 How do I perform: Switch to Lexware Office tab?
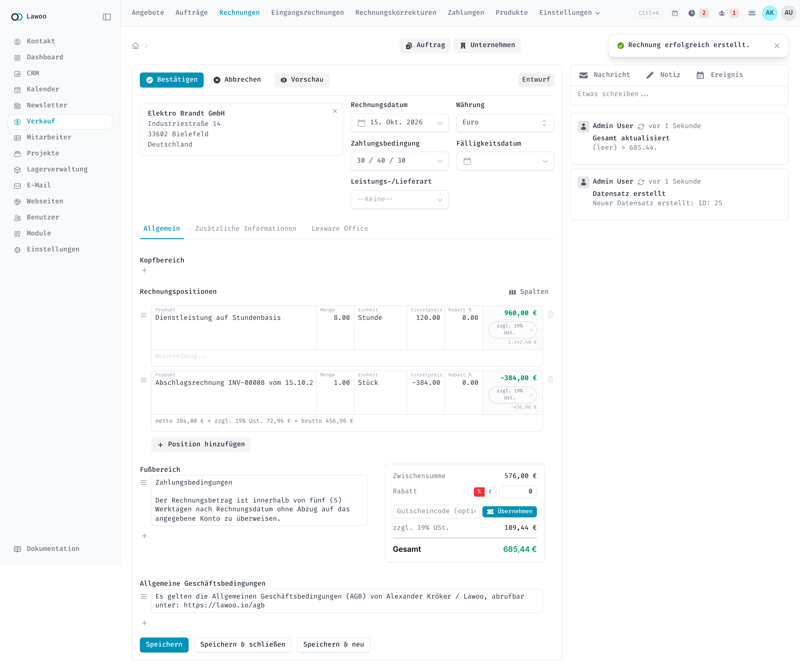click(x=340, y=229)
